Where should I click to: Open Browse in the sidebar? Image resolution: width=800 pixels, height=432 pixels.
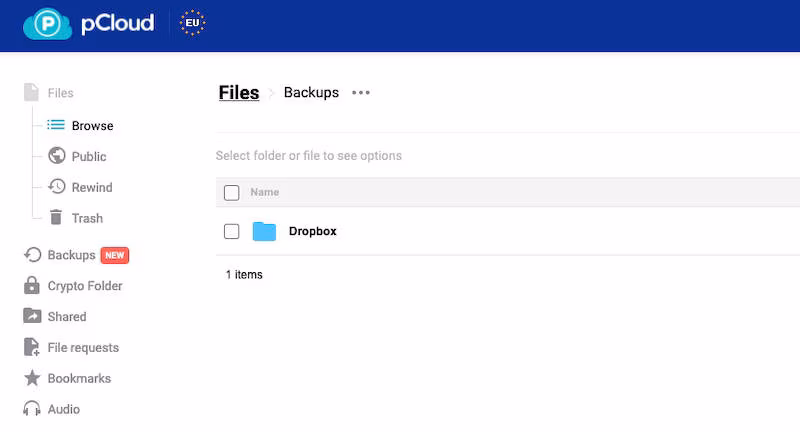[x=92, y=126]
